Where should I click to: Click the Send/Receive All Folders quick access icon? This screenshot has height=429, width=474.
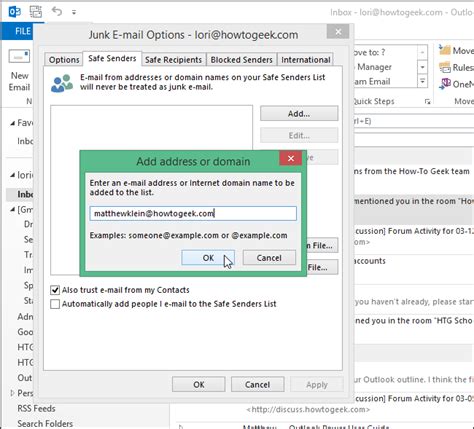point(36,12)
